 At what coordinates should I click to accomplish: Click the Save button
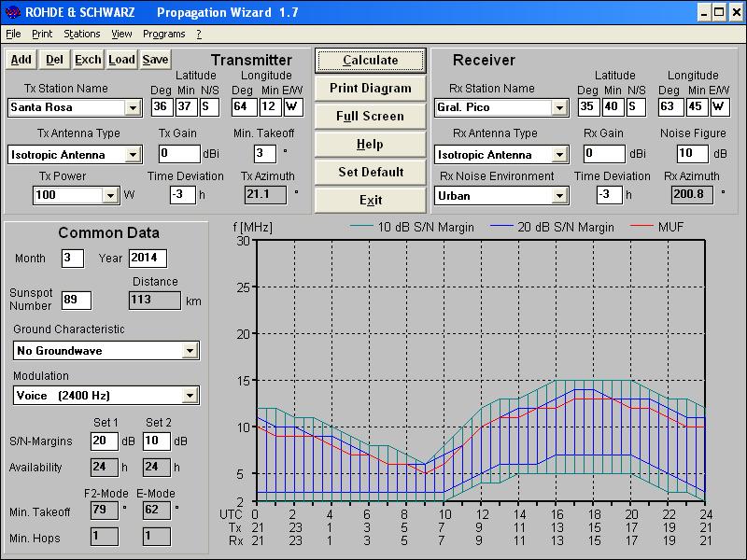(155, 60)
